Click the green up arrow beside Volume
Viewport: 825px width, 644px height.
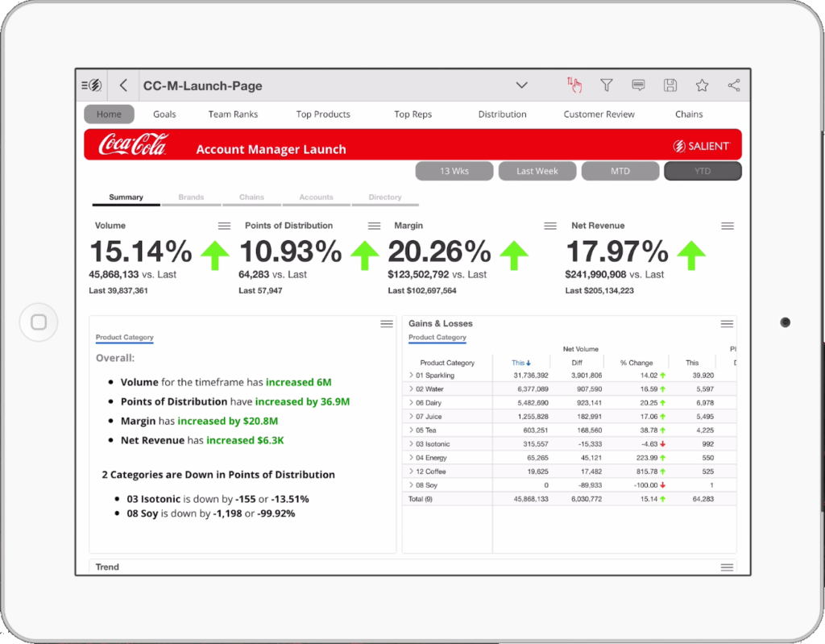214,256
